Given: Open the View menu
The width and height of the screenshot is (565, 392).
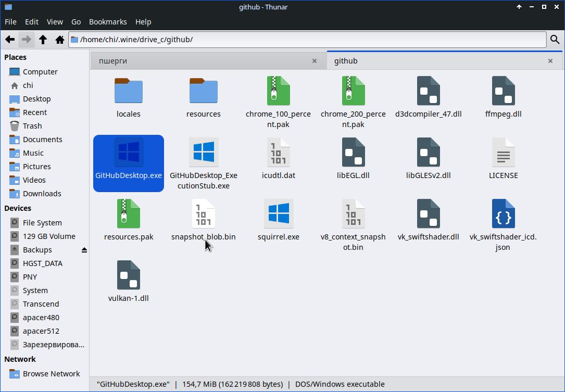Looking at the screenshot, I should pos(55,22).
